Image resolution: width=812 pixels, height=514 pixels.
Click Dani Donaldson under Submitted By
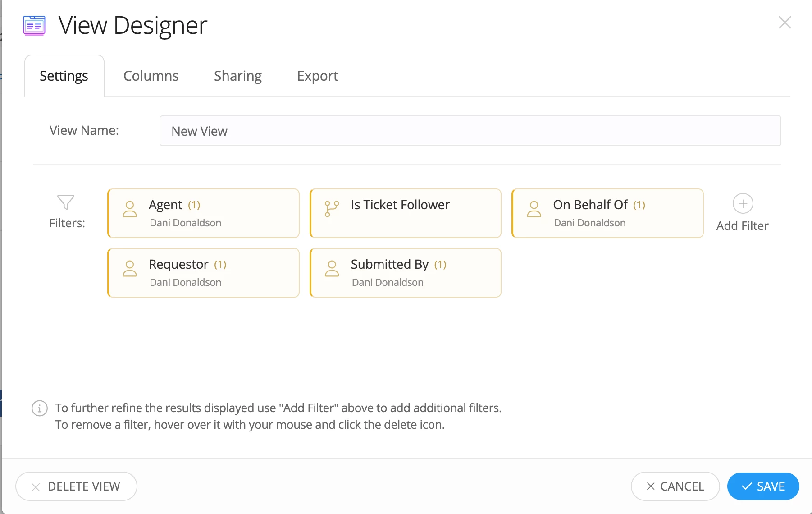pos(388,282)
